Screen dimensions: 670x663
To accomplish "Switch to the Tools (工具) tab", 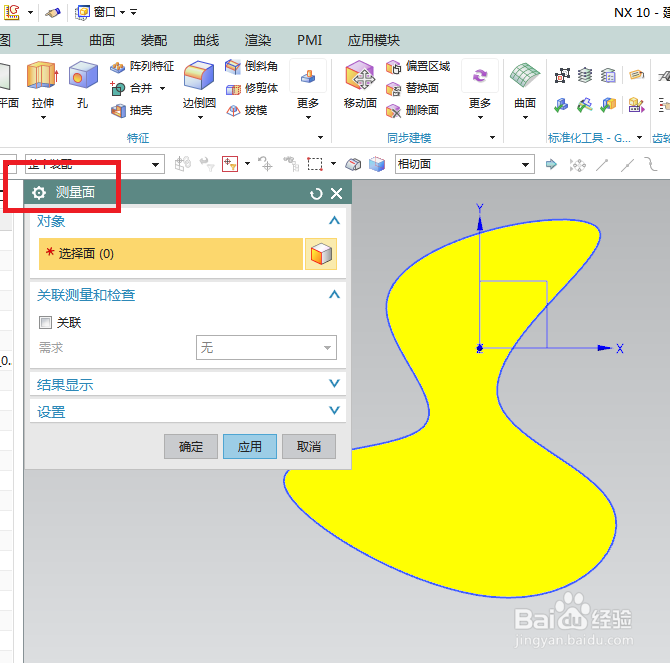I will 50,40.
